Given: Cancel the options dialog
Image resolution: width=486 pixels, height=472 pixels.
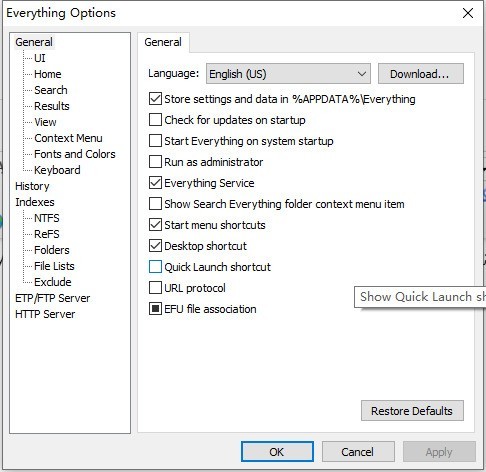Looking at the screenshot, I should [x=358, y=452].
